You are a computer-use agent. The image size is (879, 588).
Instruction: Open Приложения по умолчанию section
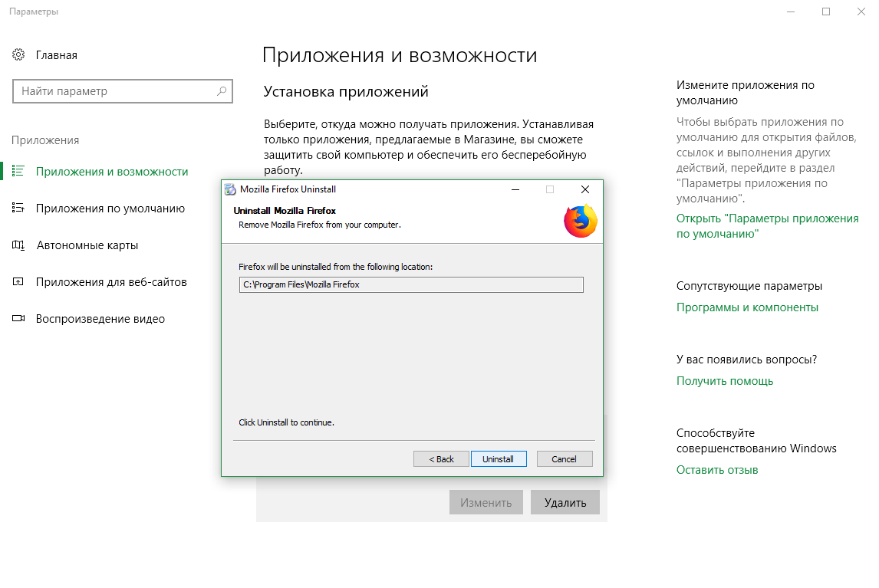point(110,209)
